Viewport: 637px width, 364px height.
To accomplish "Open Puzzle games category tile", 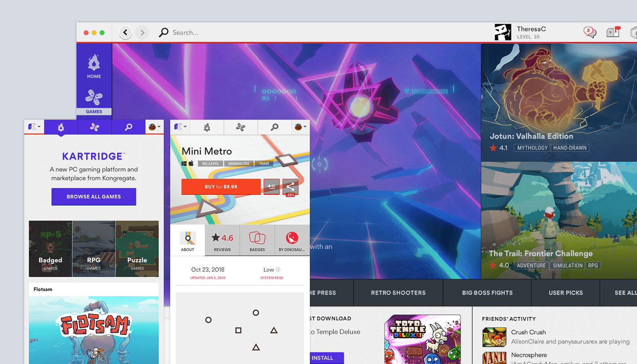I will click(x=137, y=249).
